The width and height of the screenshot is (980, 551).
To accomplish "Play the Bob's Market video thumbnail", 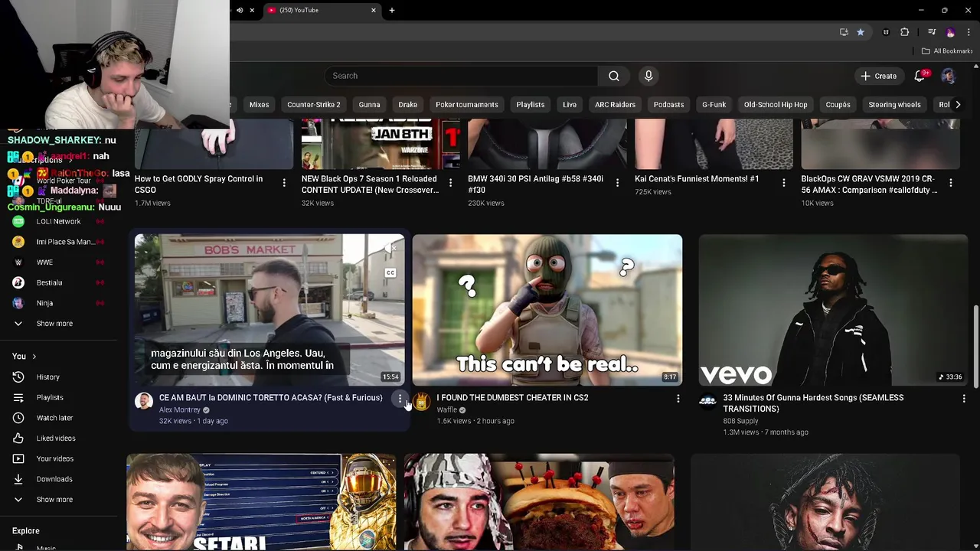I will click(x=269, y=310).
